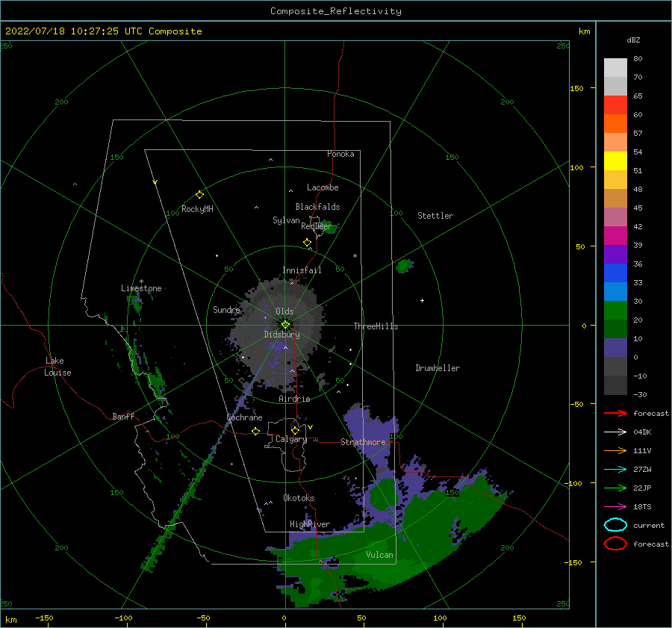Click the Calgary city label

coord(291,439)
